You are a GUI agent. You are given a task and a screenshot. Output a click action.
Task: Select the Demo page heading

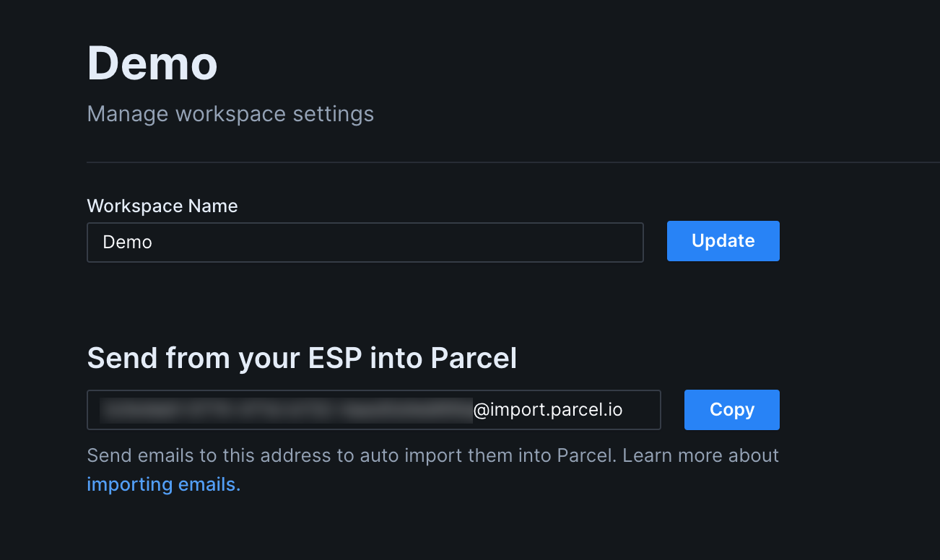pyautogui.click(x=152, y=63)
